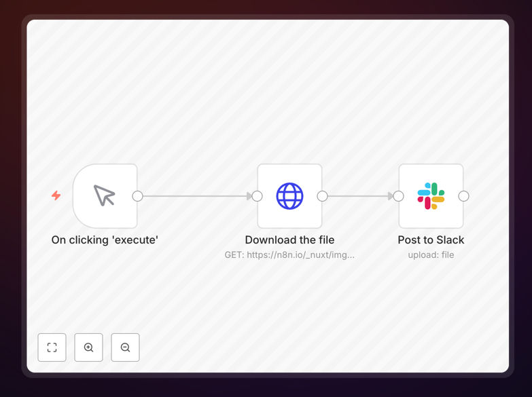The height and width of the screenshot is (397, 532).
Task: Click output connector of Download the file node
Action: [322, 196]
